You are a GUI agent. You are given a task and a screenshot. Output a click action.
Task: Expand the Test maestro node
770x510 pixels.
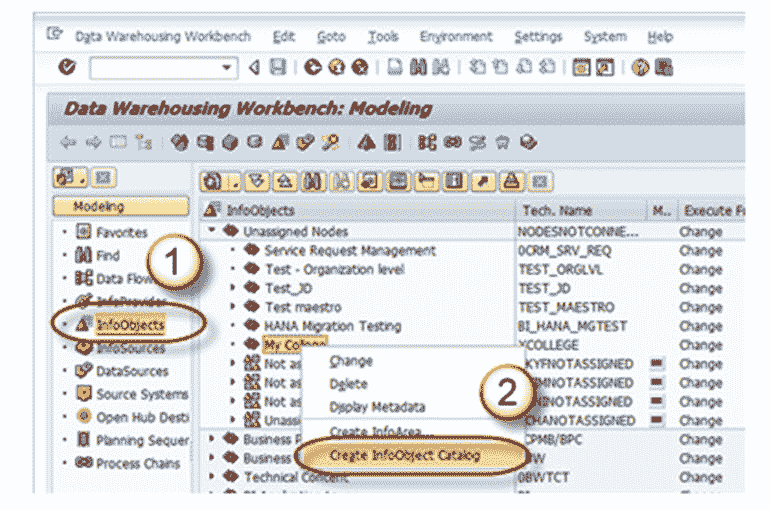[x=233, y=306]
